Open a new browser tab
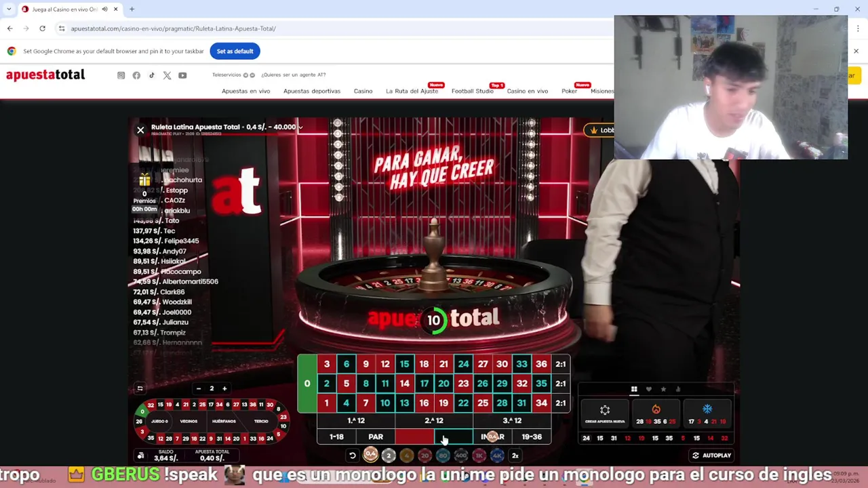Image resolution: width=868 pixels, height=488 pixels. [x=132, y=9]
